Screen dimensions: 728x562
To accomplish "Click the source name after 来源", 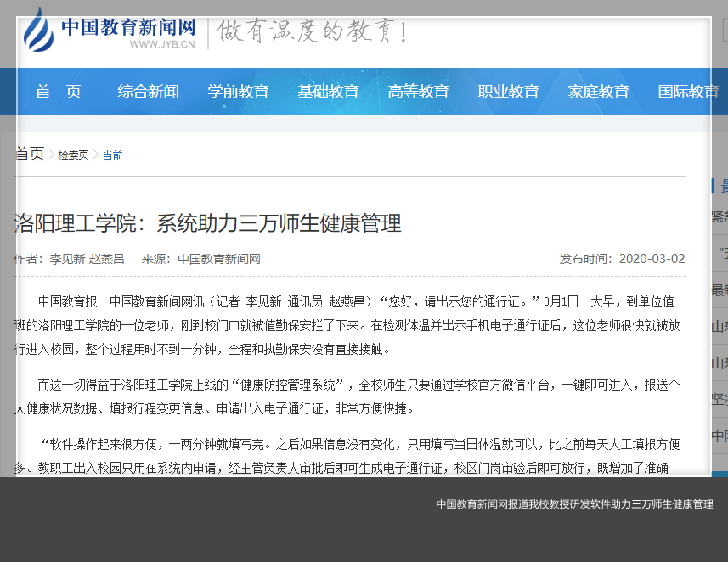I will 219,259.
